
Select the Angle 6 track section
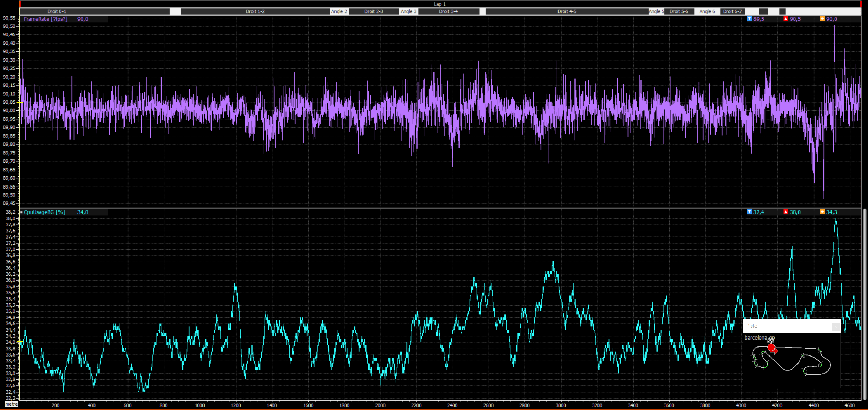coord(707,11)
